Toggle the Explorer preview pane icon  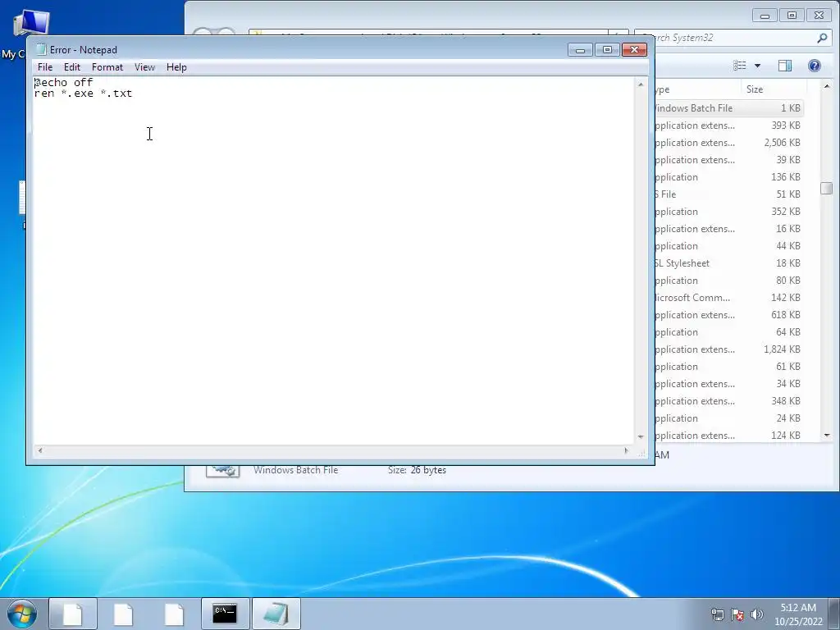pyautogui.click(x=785, y=66)
